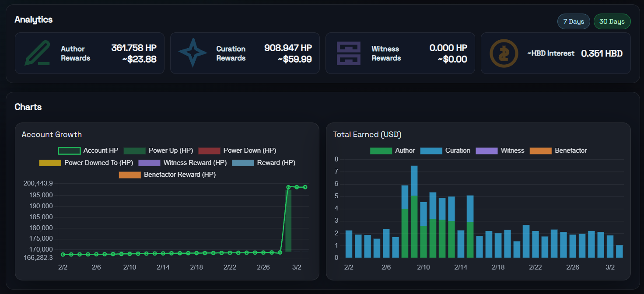Toggle Benefactor Reward (HP) legend entry
Viewport: 644px width, 294px height.
pyautogui.click(x=168, y=175)
